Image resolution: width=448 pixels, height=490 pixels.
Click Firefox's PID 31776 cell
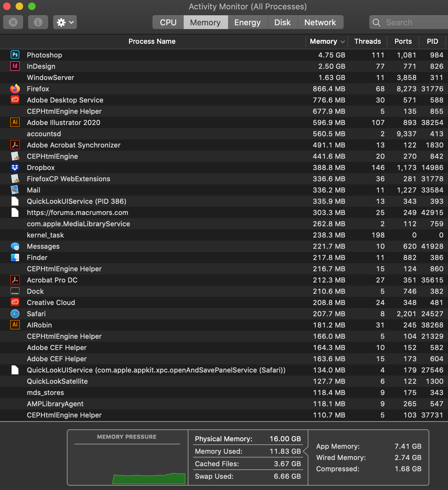432,89
